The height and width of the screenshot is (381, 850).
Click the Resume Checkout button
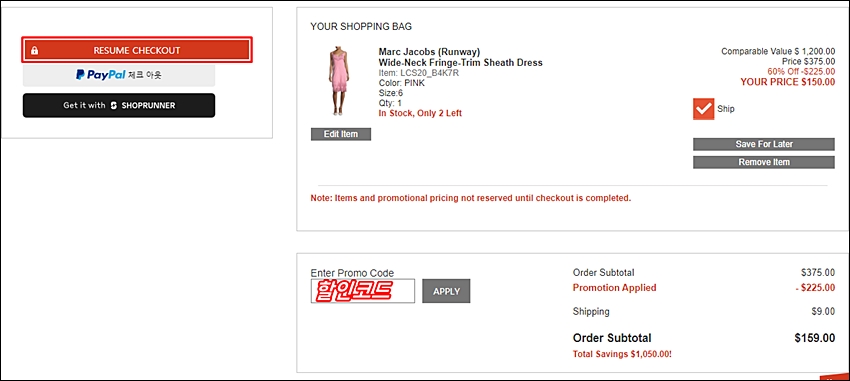coord(137,50)
